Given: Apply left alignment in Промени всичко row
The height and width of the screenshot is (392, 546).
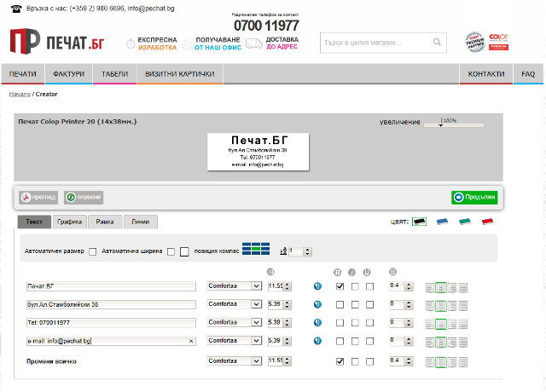Looking at the screenshot, I should pyautogui.click(x=430, y=362).
